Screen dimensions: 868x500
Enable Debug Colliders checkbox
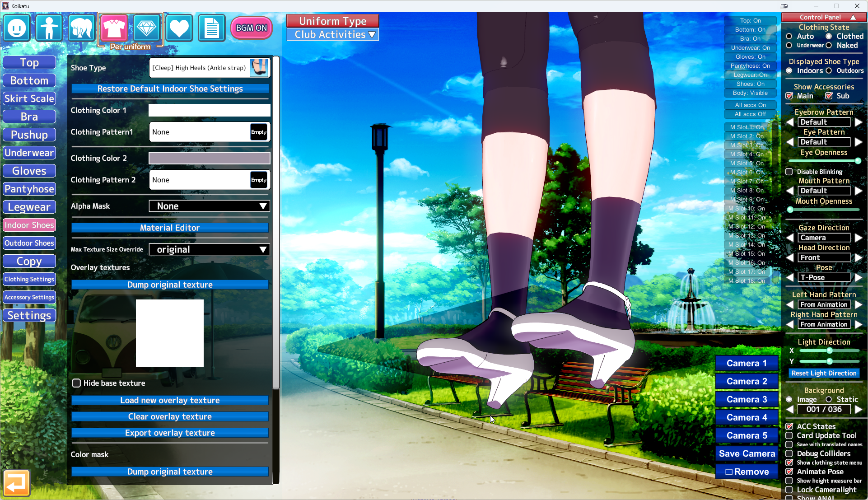coord(789,453)
